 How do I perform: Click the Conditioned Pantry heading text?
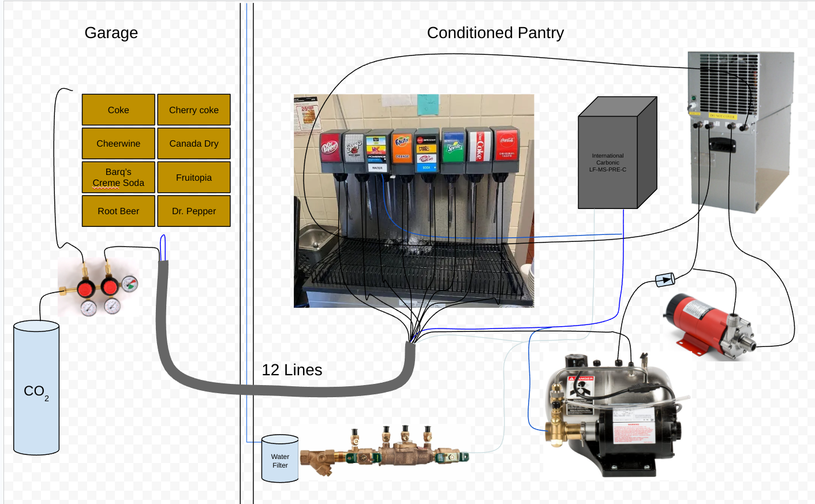pyautogui.click(x=495, y=33)
